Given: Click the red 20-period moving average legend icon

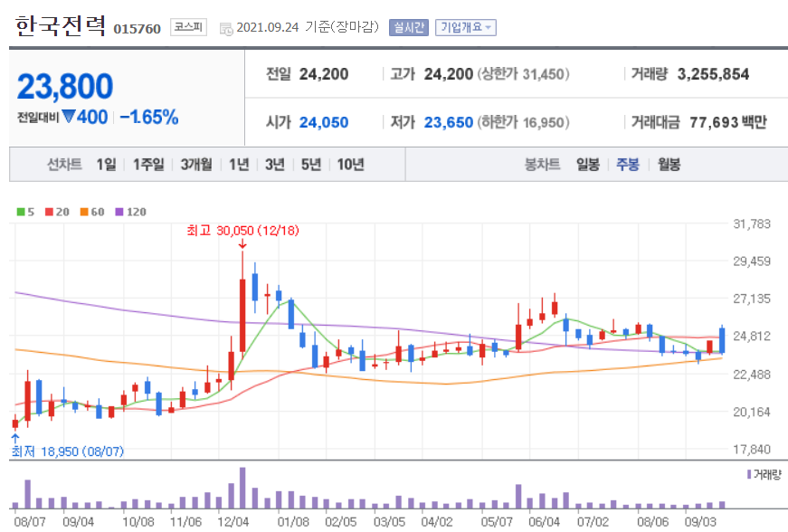Looking at the screenshot, I should (x=48, y=211).
